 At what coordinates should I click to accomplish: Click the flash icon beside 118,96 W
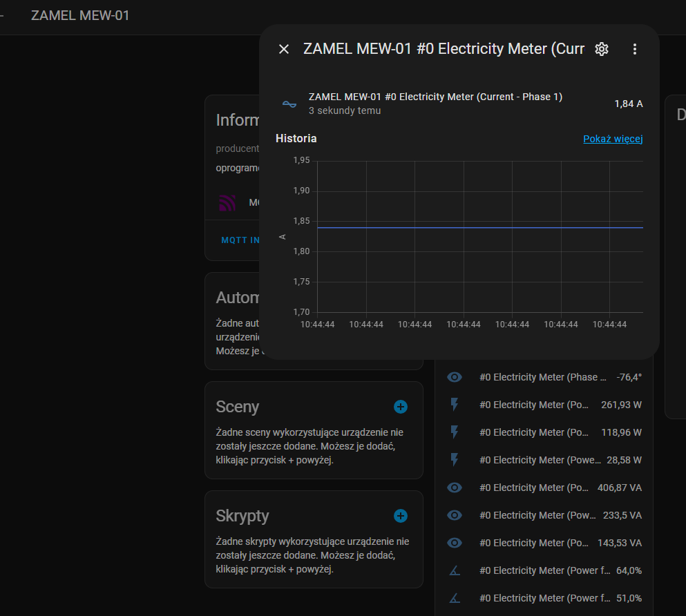pyautogui.click(x=455, y=432)
